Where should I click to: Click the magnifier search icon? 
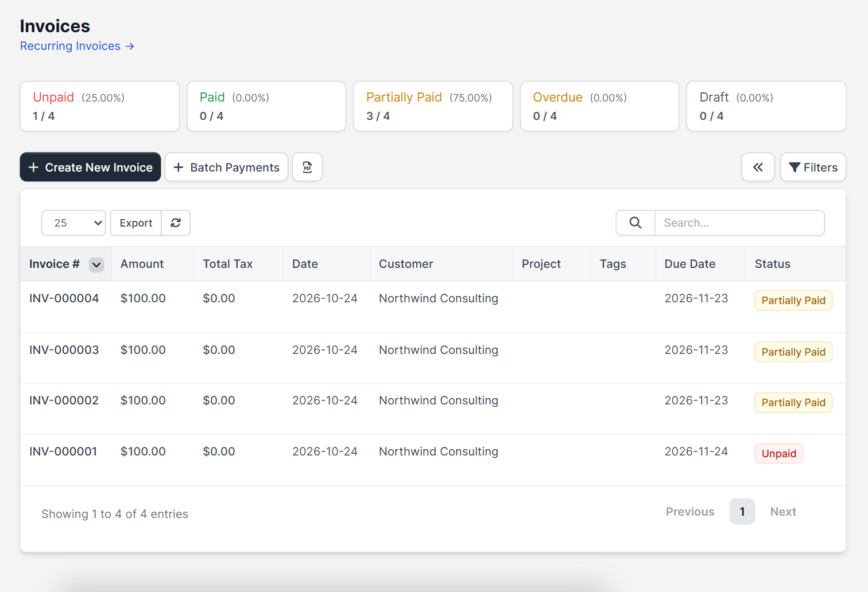tap(635, 223)
